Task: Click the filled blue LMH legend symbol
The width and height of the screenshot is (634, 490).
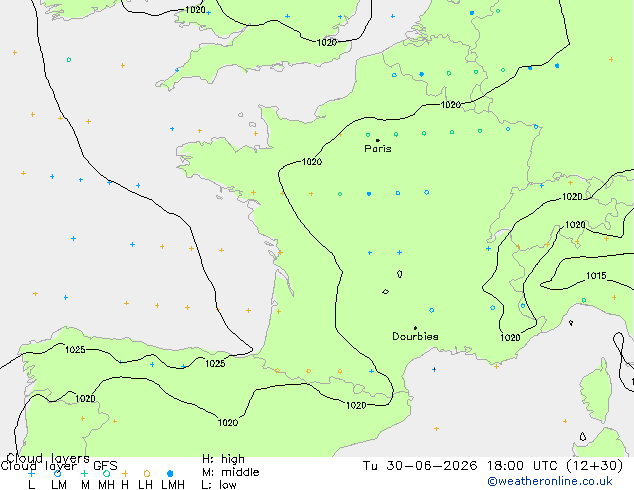Action: pyautogui.click(x=170, y=473)
